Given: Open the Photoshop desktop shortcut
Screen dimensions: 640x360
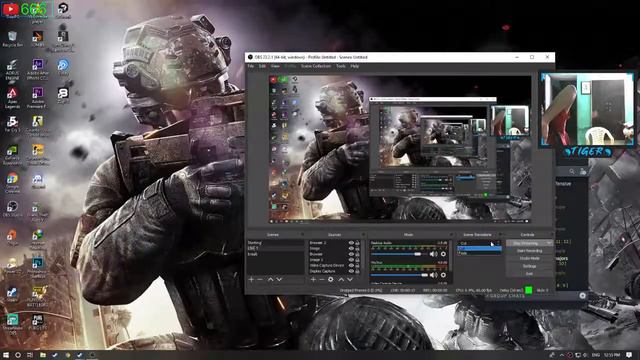Looking at the screenshot, I should pos(38,267).
